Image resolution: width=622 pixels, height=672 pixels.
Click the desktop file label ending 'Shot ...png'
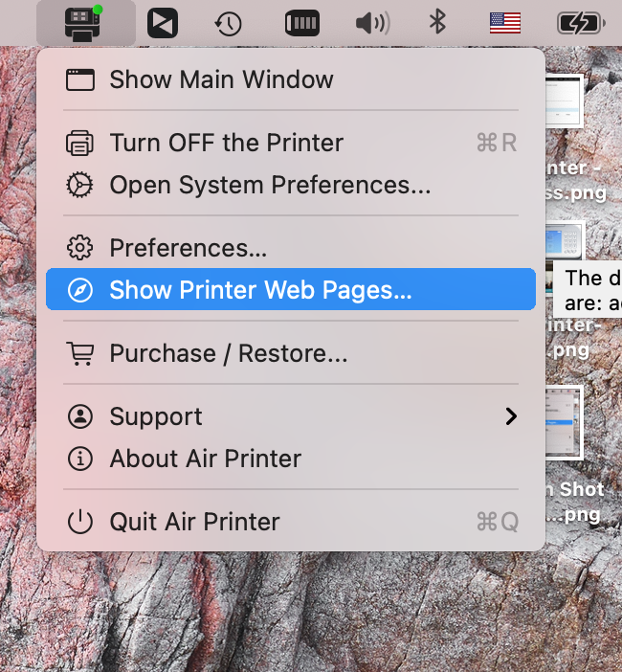click(x=575, y=502)
